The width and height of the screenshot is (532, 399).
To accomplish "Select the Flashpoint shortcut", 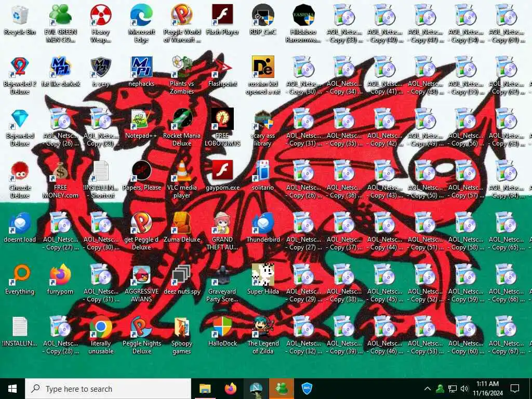I will 222,67.
